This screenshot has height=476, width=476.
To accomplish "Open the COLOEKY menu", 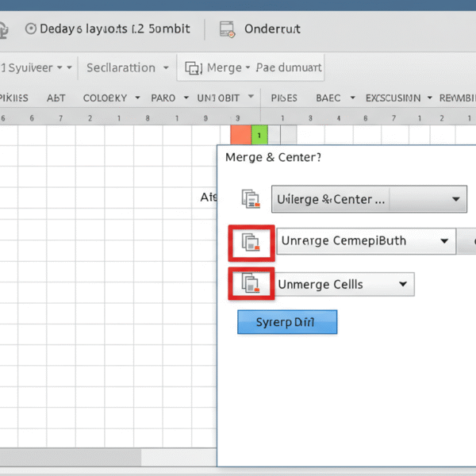I will point(136,98).
